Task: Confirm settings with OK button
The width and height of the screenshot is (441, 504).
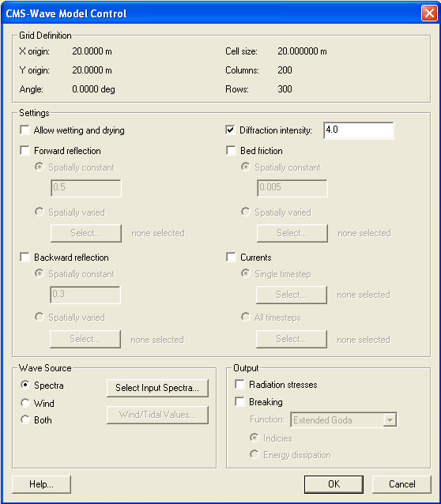Action: (x=334, y=484)
